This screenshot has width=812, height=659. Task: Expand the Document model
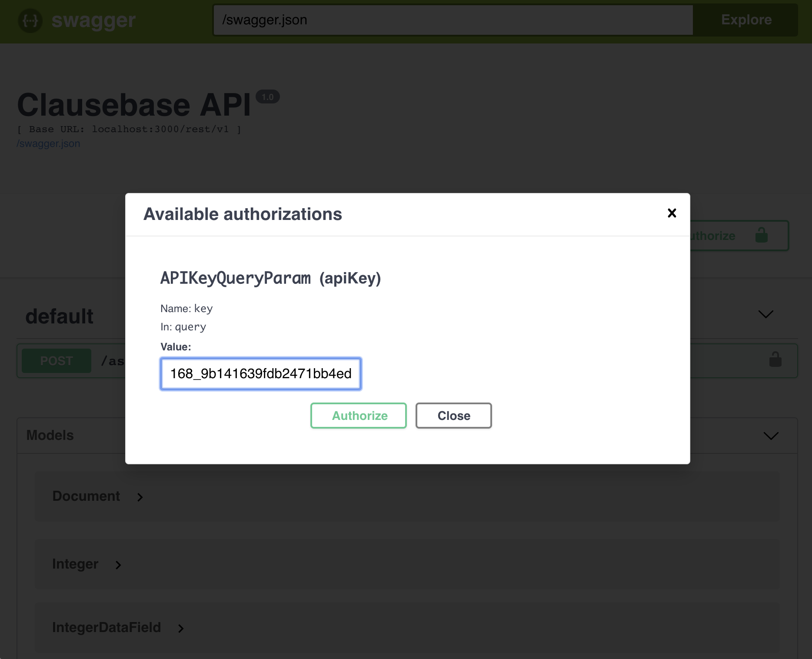pos(140,497)
